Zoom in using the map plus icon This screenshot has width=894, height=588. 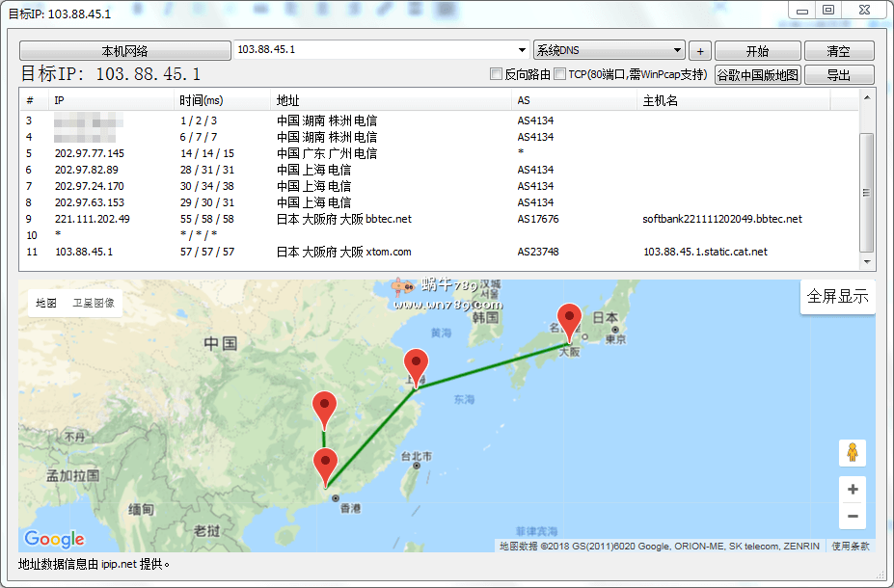(853, 489)
